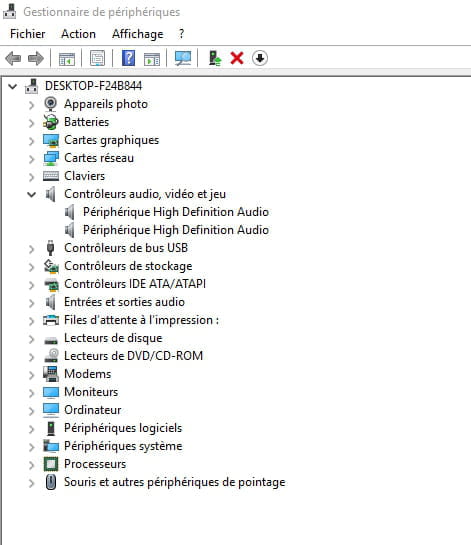
Task: Open the Affichage menu
Action: [138, 34]
